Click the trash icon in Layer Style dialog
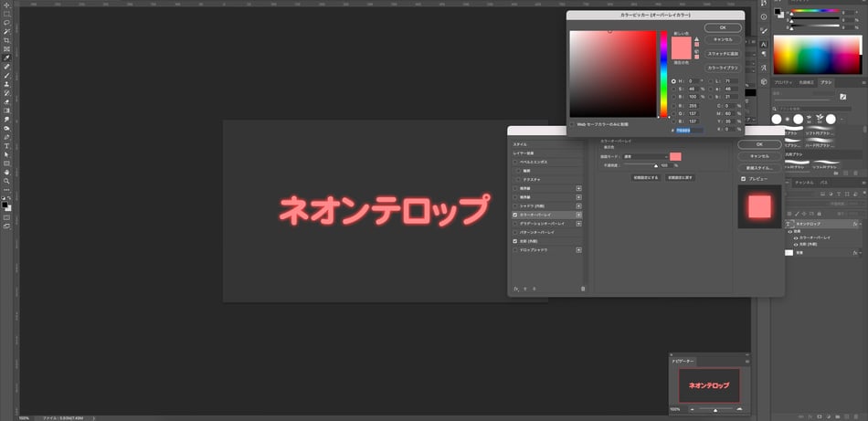 point(583,289)
